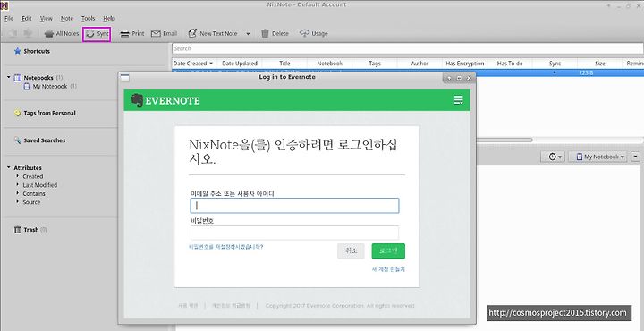
Task: Click the NixNote app icon in title bar
Action: 4,5
